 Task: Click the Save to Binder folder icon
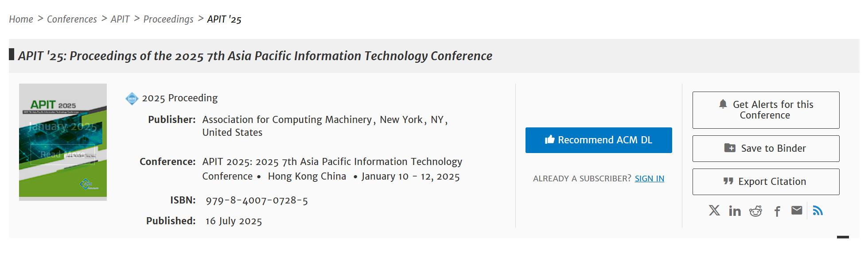(730, 148)
